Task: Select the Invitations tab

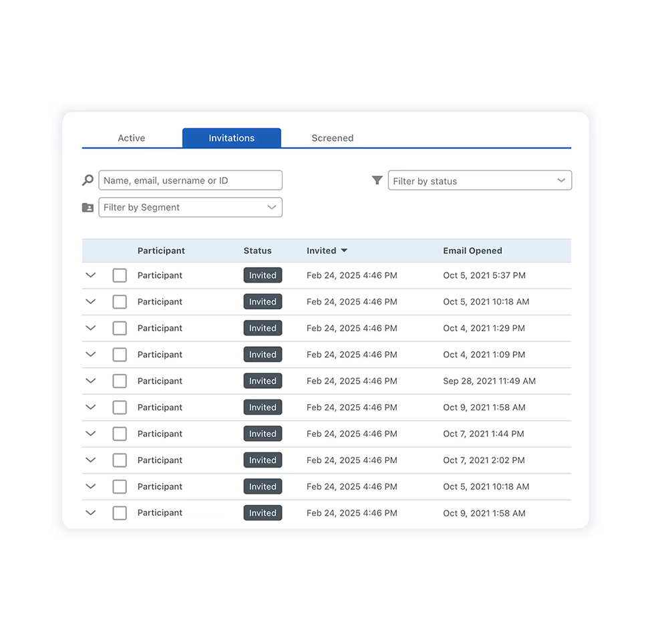Action: coord(231,138)
